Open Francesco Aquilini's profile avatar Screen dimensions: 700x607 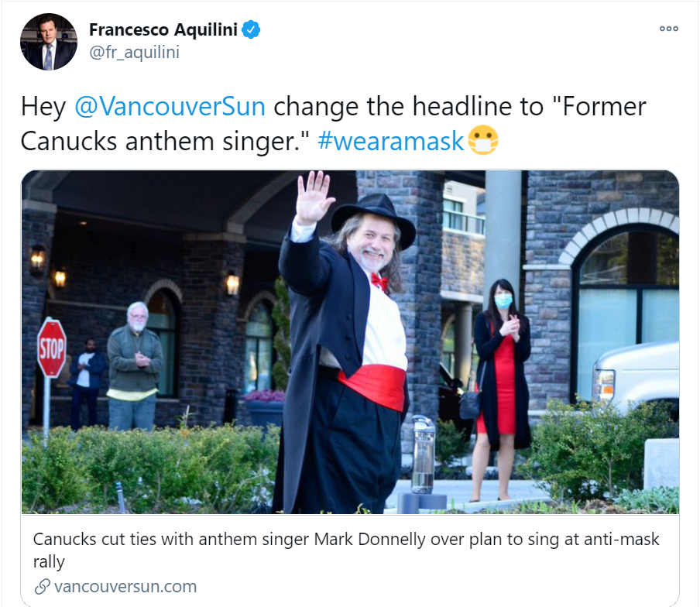tap(49, 42)
